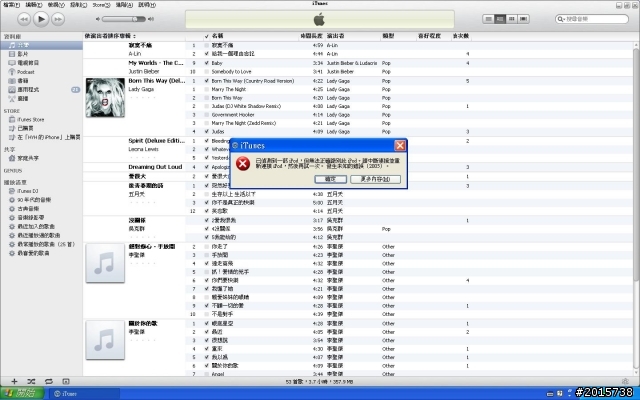Open the Controls (C) menu
The width and height of the screenshot is (640, 400).
(78, 5)
